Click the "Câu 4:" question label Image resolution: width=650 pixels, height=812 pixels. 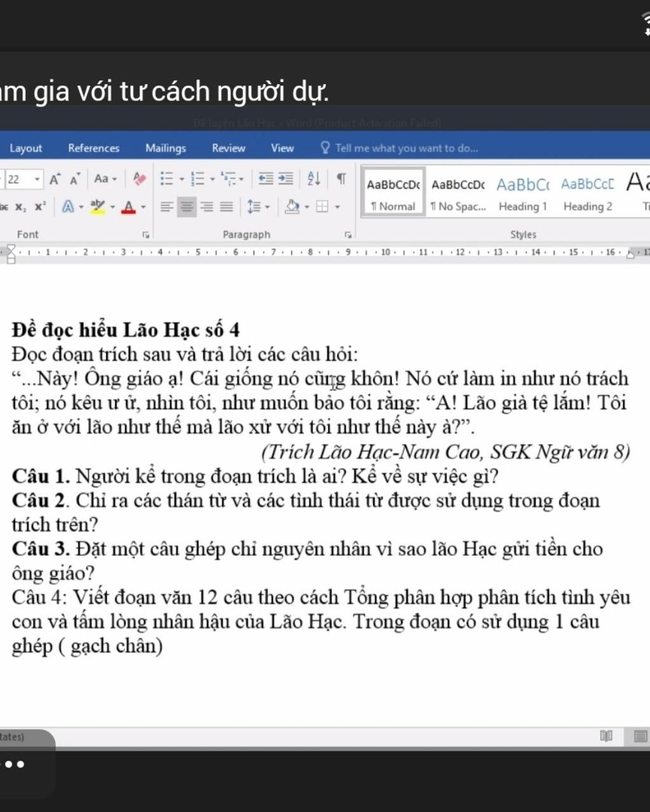(40, 598)
